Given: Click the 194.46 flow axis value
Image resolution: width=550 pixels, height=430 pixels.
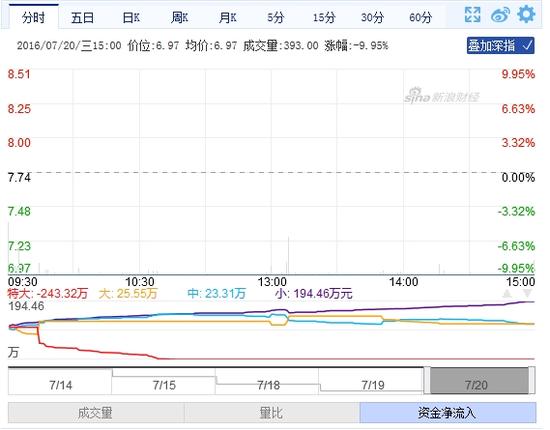Looking at the screenshot, I should 26,306.
